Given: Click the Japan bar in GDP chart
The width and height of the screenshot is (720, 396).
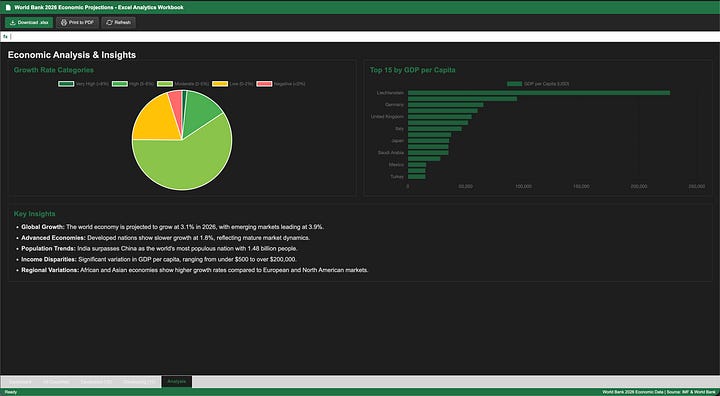Looking at the screenshot, I should point(428,141).
